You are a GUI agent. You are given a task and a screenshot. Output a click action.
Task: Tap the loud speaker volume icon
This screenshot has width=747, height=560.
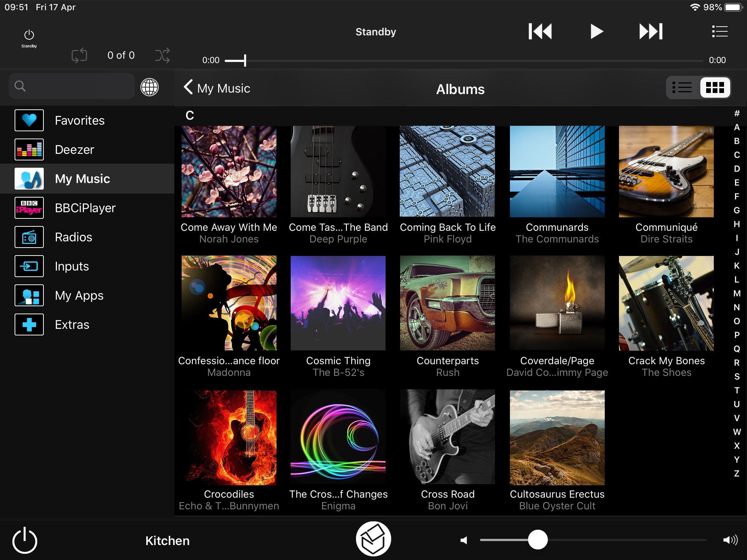coord(730,540)
